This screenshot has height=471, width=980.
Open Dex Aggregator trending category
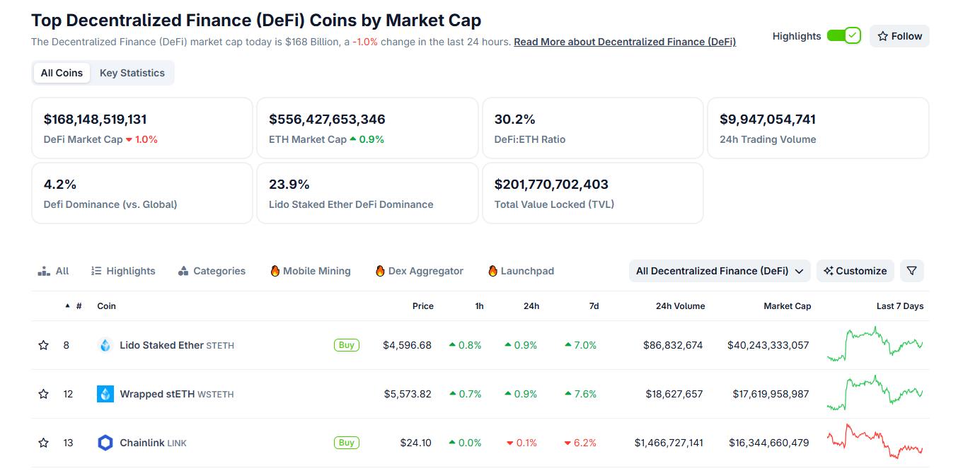[419, 271]
